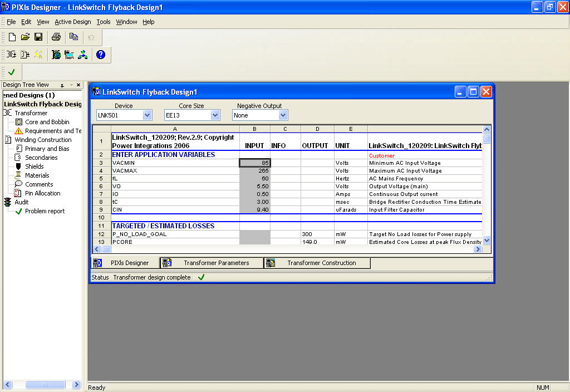Click the green chip PIXls toolbar icon
This screenshot has width=570, height=392.
point(56,55)
